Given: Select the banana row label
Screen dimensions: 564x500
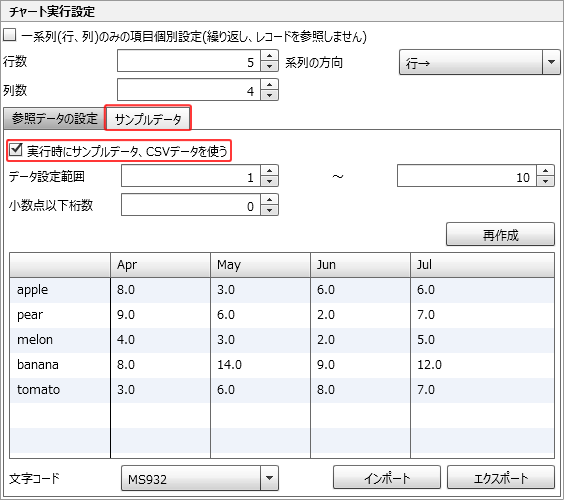Looking at the screenshot, I should click(60, 365).
